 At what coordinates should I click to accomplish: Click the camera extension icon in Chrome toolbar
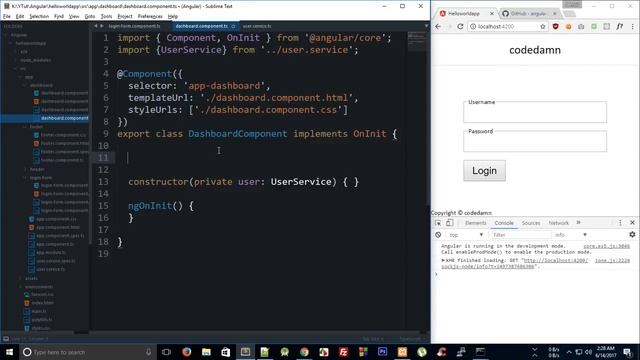[x=581, y=27]
